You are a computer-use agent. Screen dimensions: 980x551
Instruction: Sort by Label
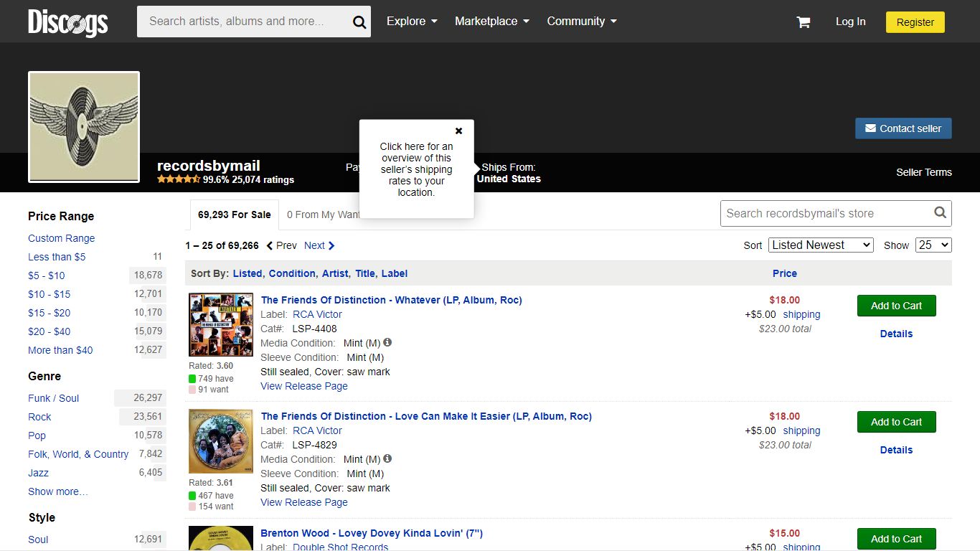pyautogui.click(x=395, y=273)
